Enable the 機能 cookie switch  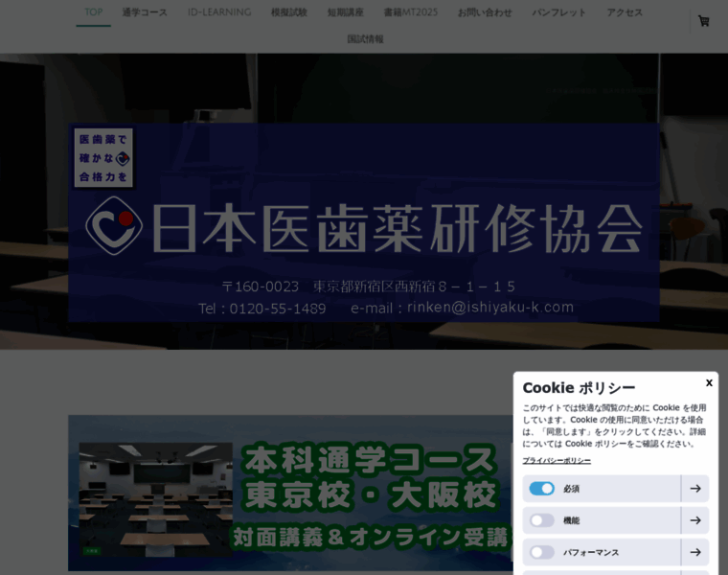(542, 520)
